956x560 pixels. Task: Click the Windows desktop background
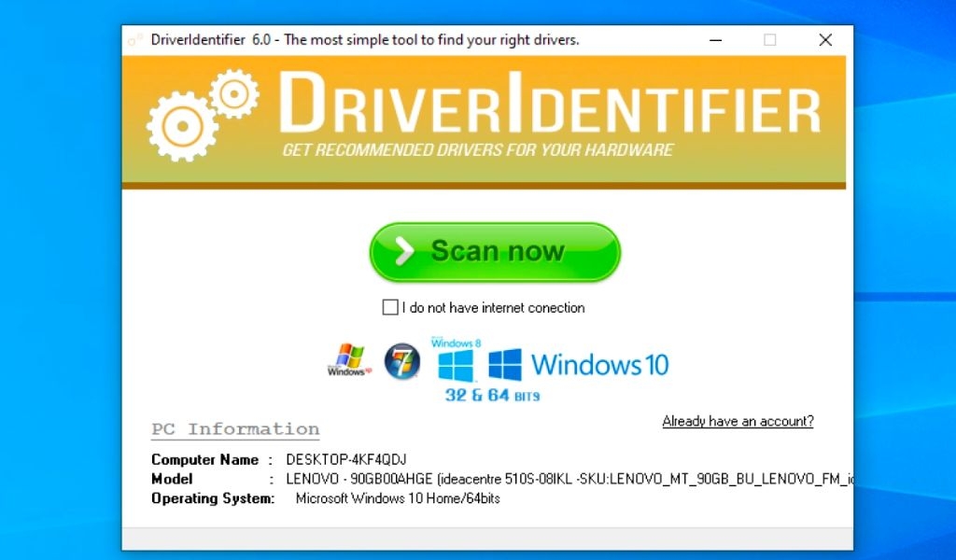pyautogui.click(x=56, y=280)
